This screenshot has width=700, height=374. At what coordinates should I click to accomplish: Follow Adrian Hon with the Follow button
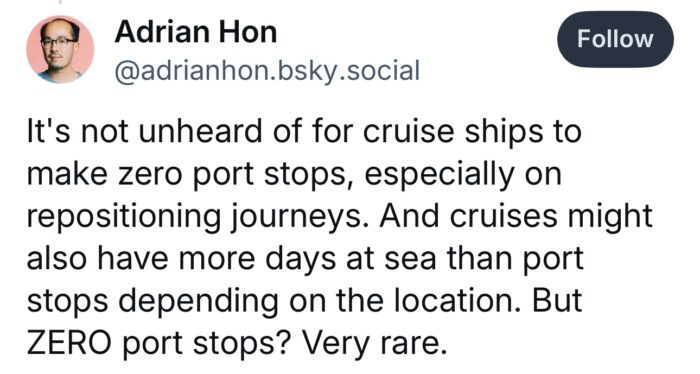615,39
